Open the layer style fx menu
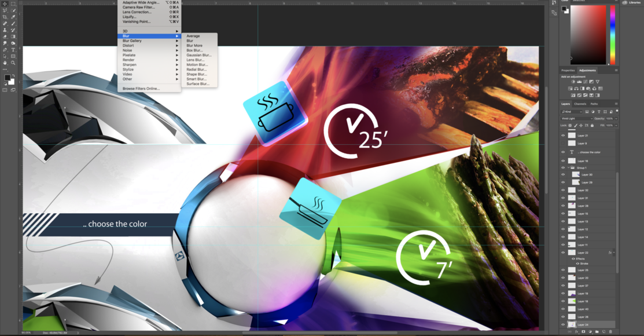This screenshot has height=336, width=644. point(576,331)
